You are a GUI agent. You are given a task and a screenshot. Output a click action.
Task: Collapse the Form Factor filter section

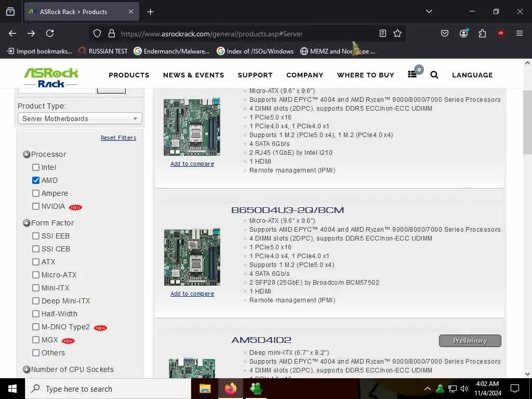26,223
